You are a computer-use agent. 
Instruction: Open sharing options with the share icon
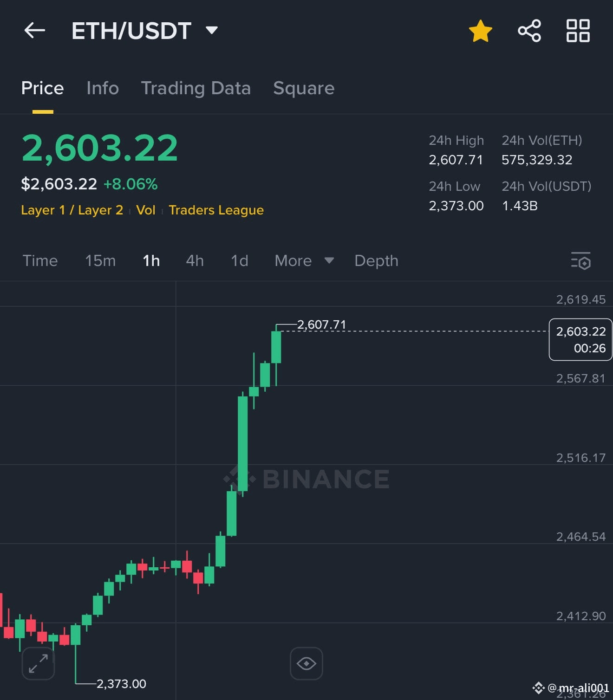click(529, 31)
